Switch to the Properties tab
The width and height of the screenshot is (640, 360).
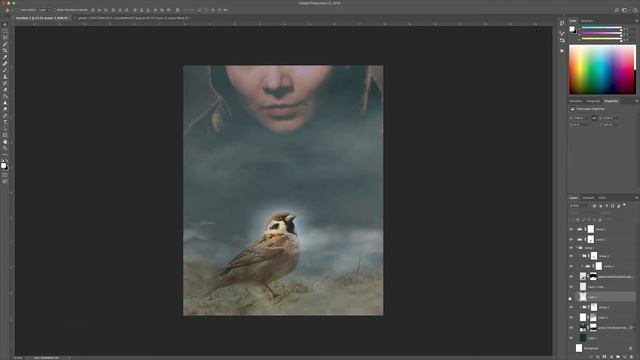pos(611,101)
